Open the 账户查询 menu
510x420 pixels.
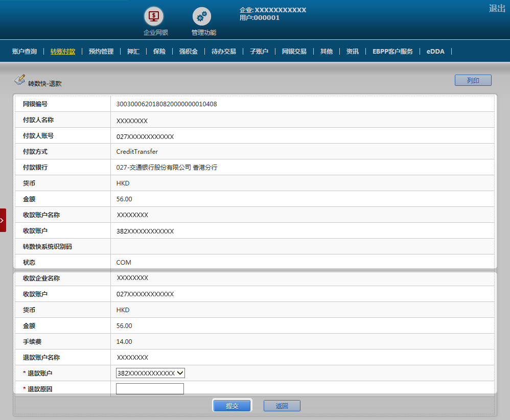(25, 51)
